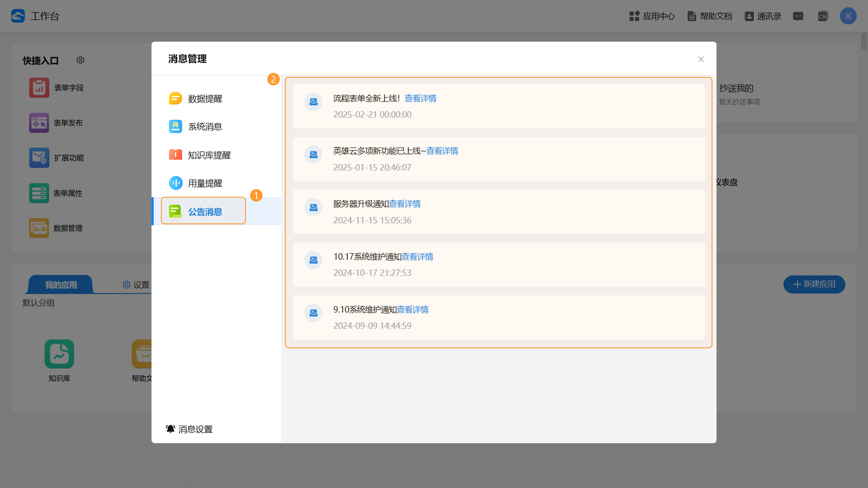
Task: Select 系统消息 message category
Action: tap(216, 127)
